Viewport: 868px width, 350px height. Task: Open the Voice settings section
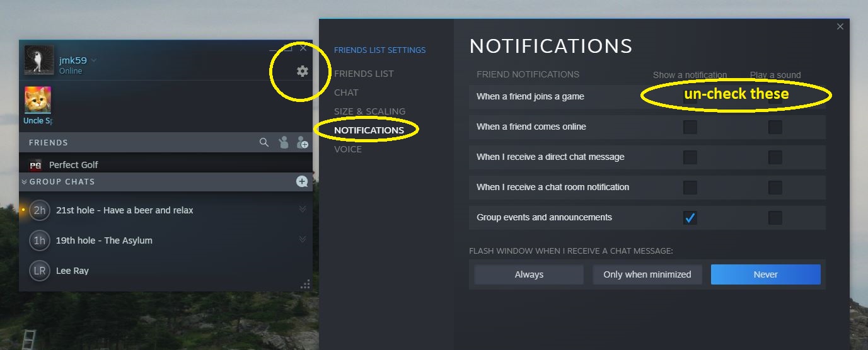click(x=348, y=149)
